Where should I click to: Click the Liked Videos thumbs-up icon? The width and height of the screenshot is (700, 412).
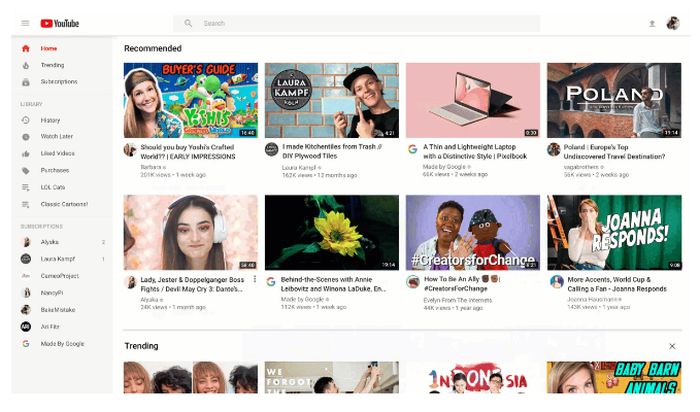pos(26,154)
